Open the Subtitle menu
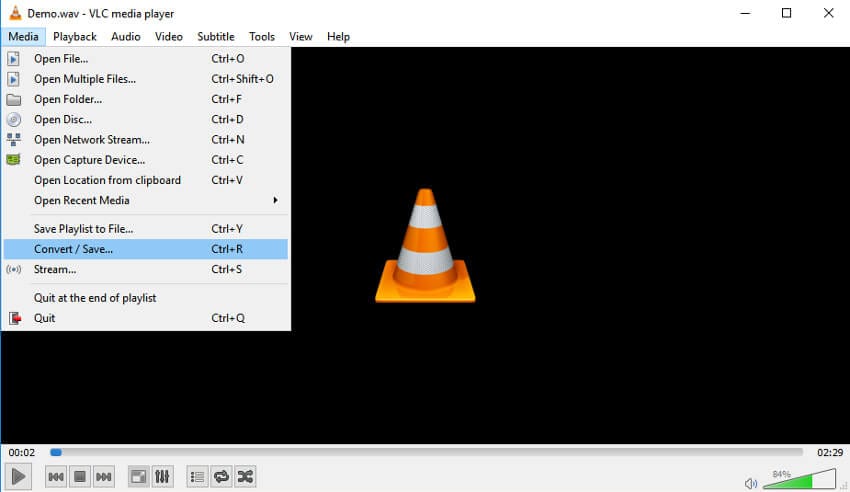850x492 pixels. [x=216, y=36]
